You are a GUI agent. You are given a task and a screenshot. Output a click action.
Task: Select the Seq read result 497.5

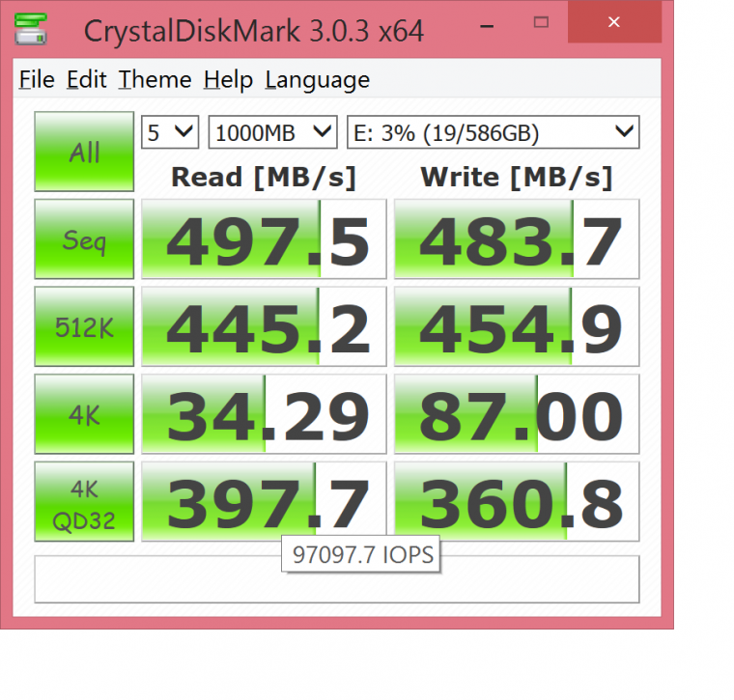tap(264, 239)
